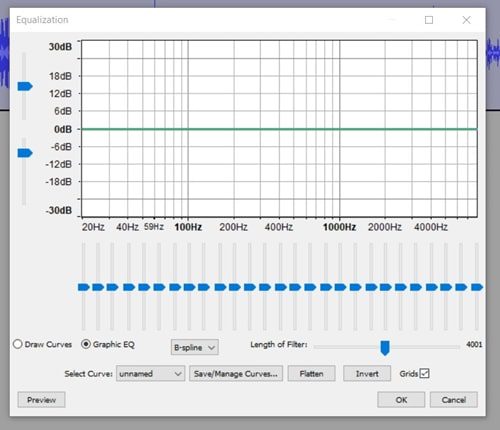Click the 8000Hz graphic EQ band slider

pos(477,287)
